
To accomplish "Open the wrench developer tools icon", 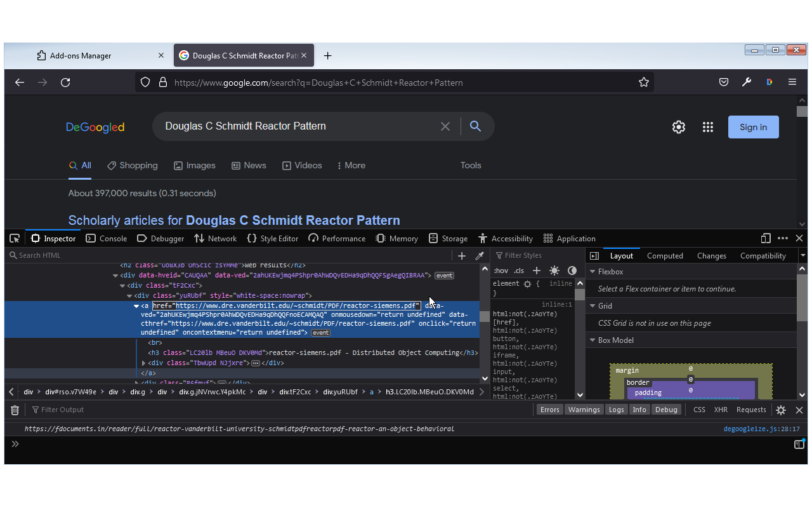I will (747, 83).
